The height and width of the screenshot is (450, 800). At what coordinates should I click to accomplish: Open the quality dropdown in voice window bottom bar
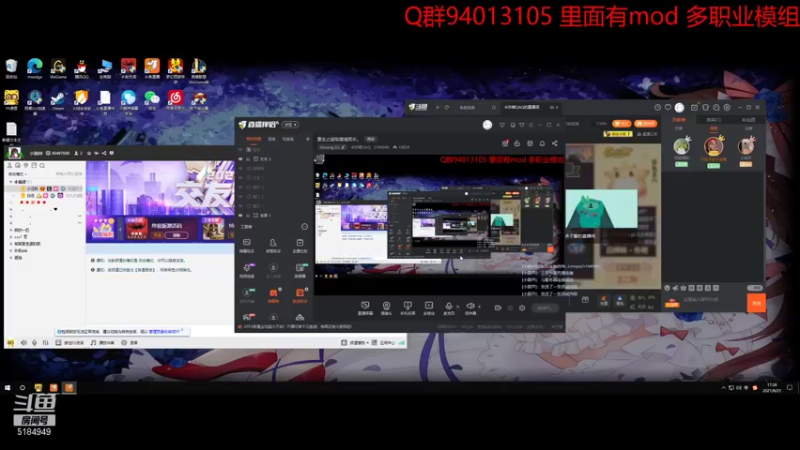click(x=355, y=342)
